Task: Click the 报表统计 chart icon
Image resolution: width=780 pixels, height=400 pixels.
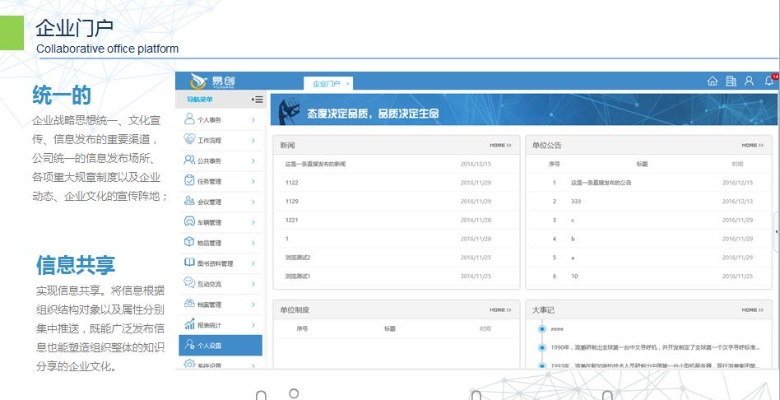Action: click(x=189, y=324)
